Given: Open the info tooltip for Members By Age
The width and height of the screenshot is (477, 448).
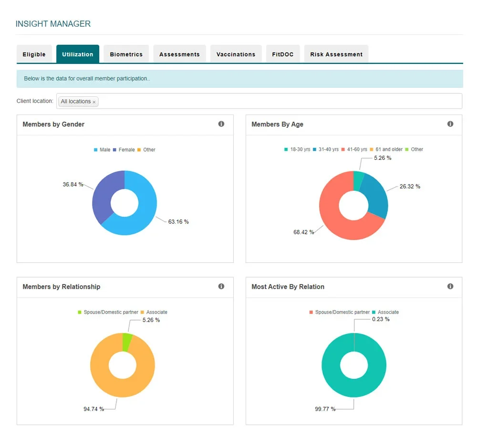Looking at the screenshot, I should coord(450,124).
